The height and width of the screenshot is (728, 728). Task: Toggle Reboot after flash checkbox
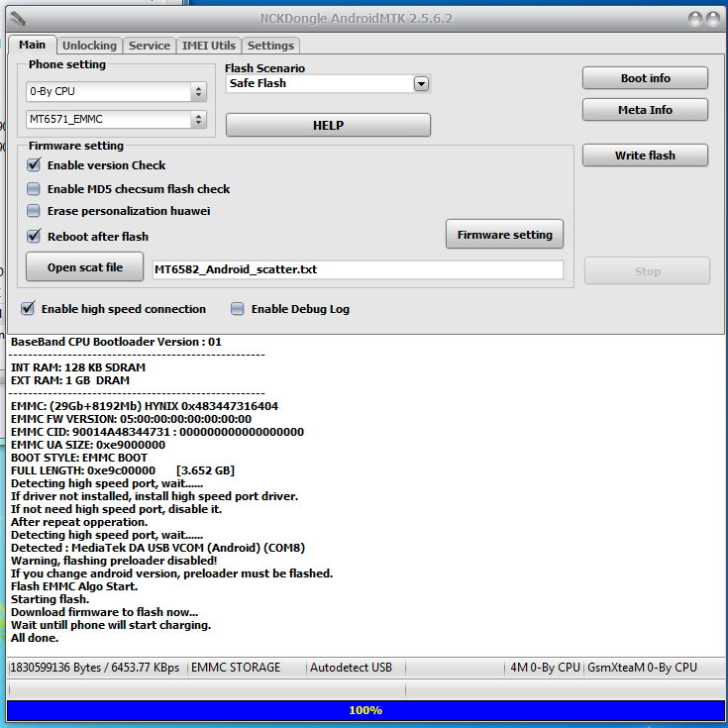[x=34, y=236]
